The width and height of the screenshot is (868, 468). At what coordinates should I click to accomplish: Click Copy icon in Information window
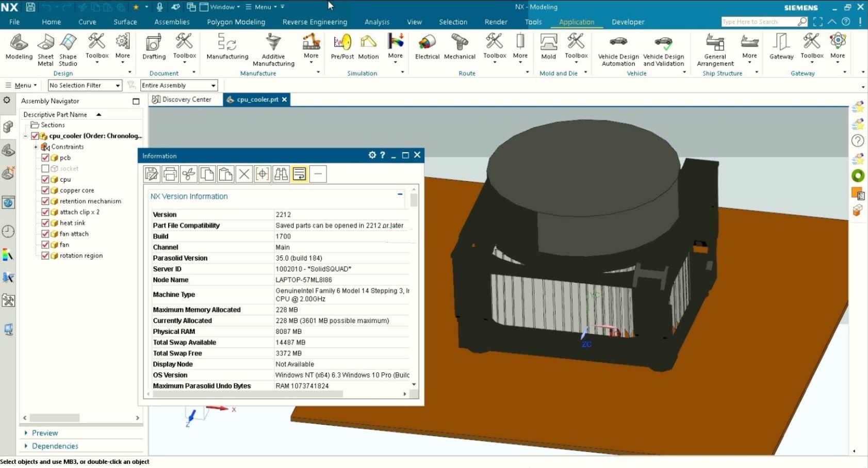(x=207, y=174)
